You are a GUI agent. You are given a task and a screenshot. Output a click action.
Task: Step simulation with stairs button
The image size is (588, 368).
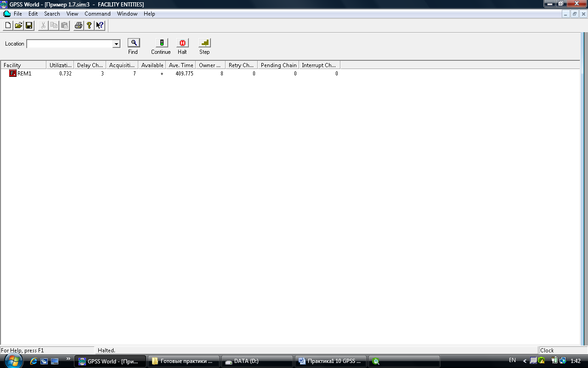pyautogui.click(x=204, y=43)
